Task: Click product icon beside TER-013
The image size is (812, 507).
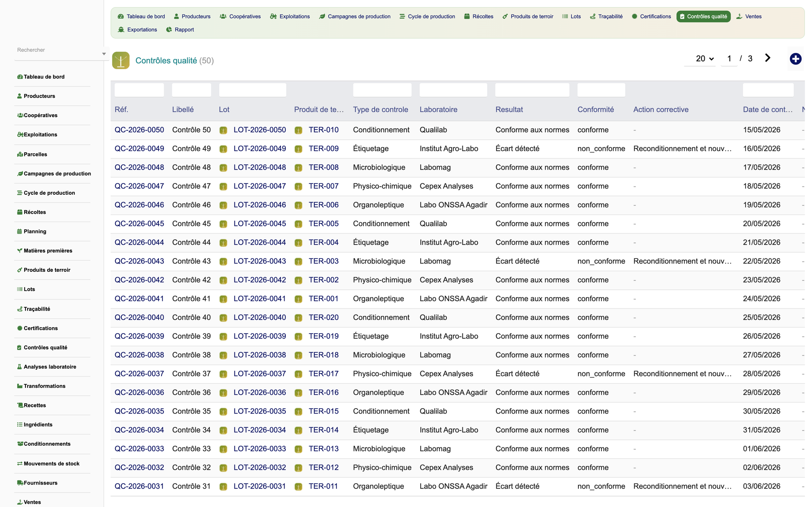Action: click(x=298, y=449)
